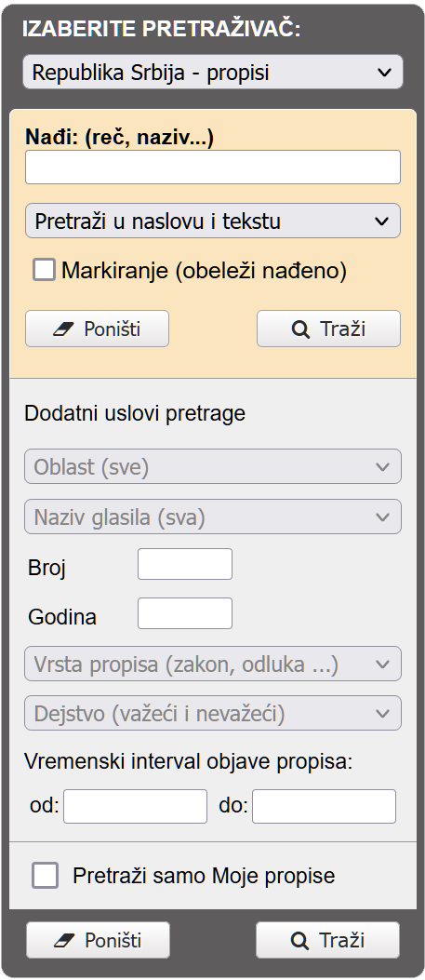Focus the Godina input field

(x=185, y=613)
